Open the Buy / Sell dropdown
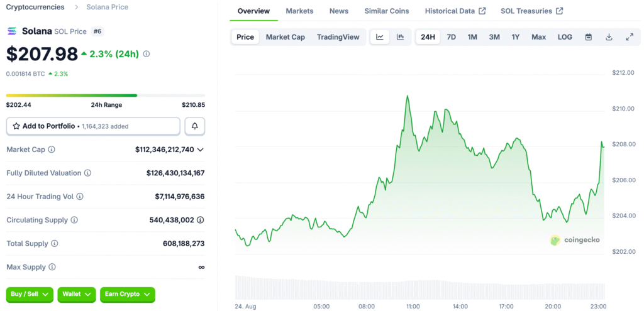 tap(30, 294)
